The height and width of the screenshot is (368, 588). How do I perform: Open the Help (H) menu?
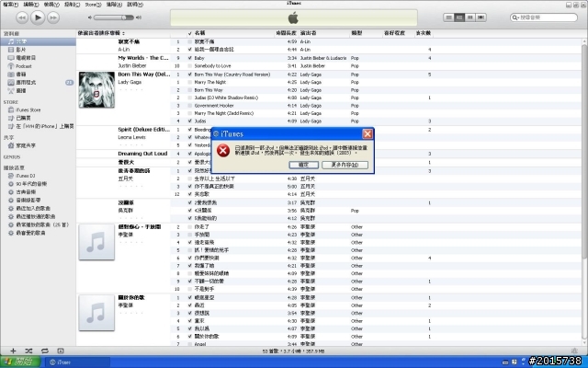pyautogui.click(x=135, y=5)
